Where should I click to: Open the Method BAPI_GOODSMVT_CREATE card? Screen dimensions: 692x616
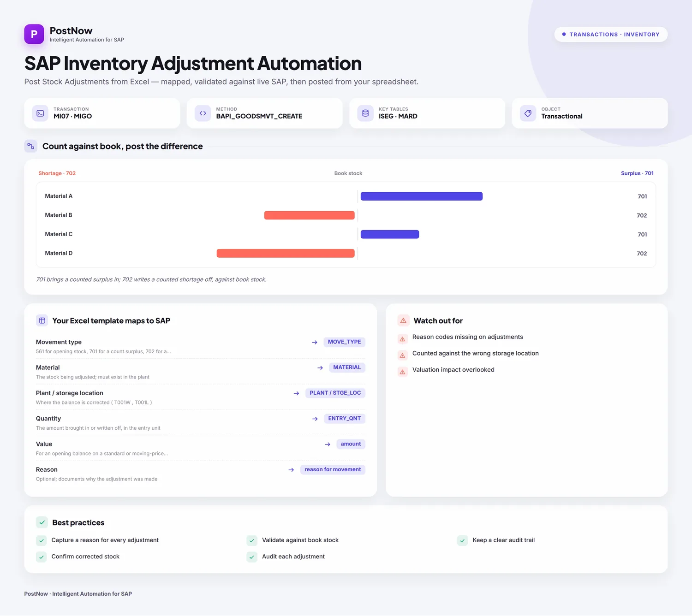coord(265,113)
